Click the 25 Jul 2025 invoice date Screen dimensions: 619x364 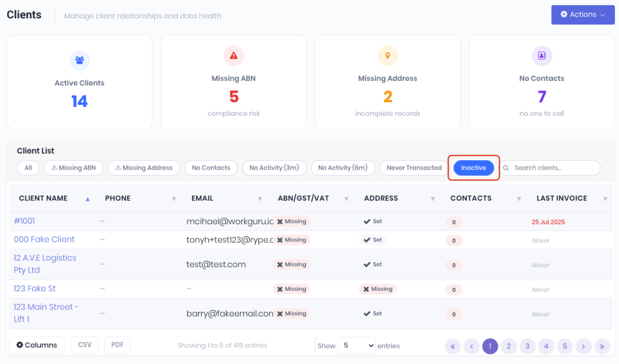coord(548,222)
